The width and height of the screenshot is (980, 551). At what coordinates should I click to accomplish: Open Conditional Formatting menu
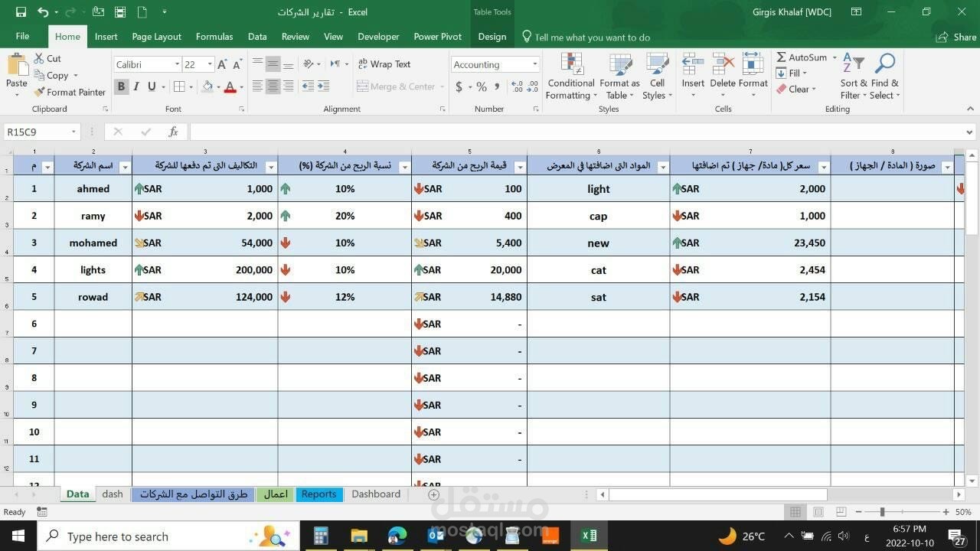(x=571, y=77)
